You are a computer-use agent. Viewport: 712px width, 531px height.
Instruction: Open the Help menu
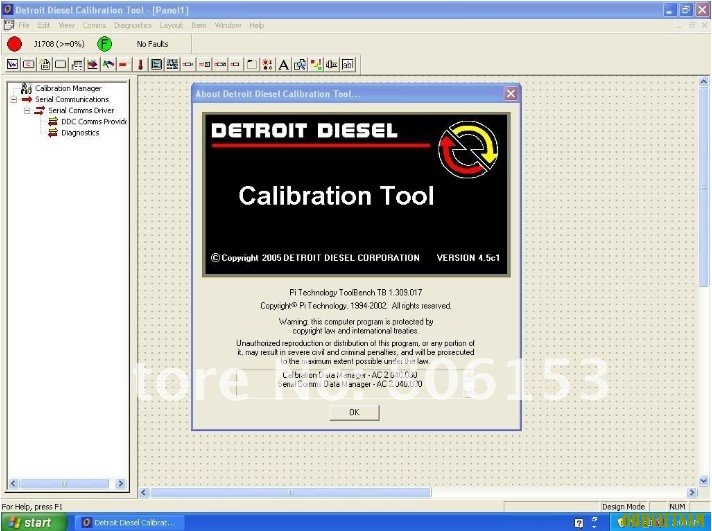pos(256,25)
